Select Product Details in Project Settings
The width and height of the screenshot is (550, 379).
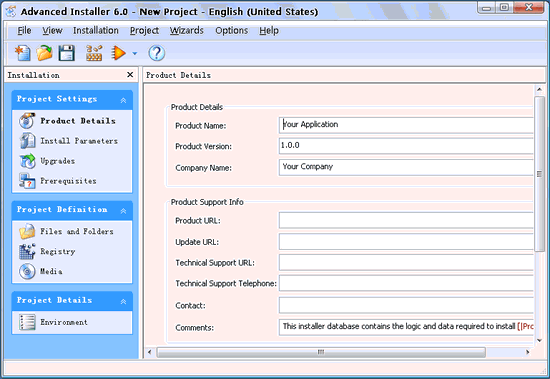pos(78,121)
